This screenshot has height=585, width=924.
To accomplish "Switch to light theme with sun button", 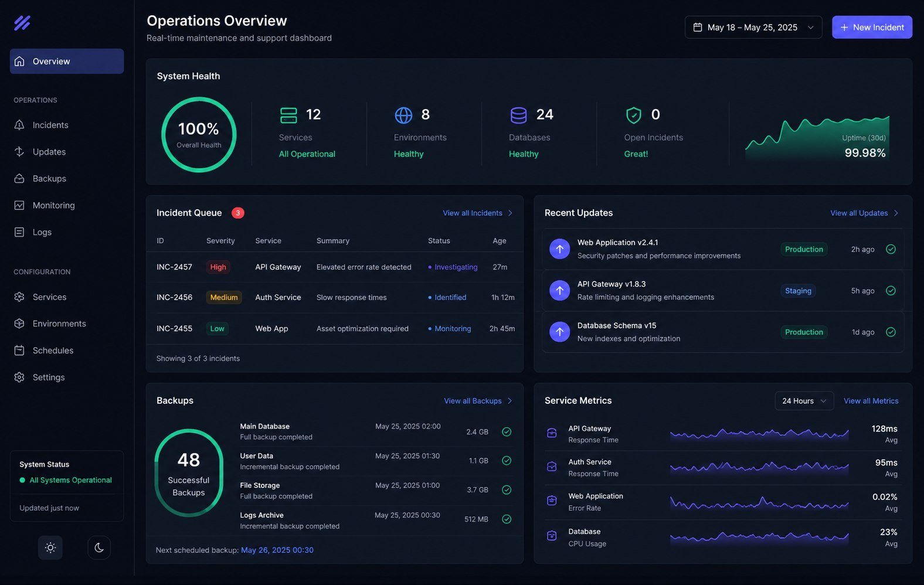I will (x=50, y=547).
